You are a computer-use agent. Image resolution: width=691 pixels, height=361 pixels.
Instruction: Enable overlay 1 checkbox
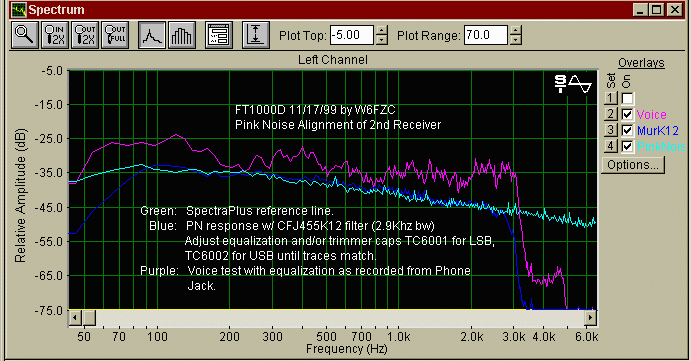pos(627,98)
